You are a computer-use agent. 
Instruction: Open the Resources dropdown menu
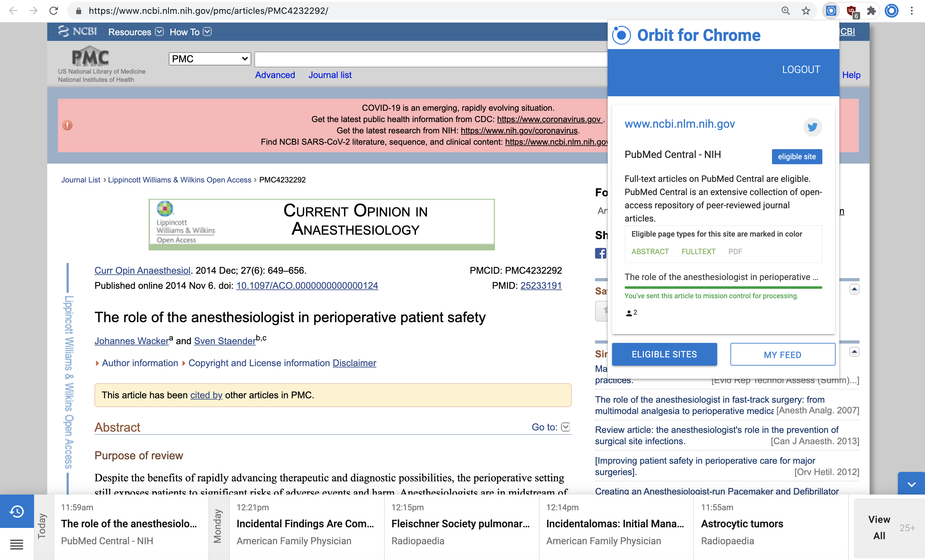tap(135, 32)
